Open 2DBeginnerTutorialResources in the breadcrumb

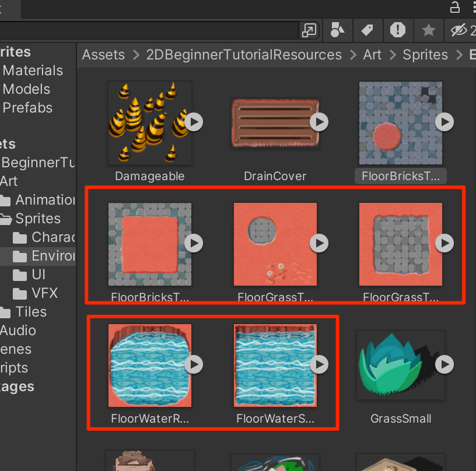point(244,55)
